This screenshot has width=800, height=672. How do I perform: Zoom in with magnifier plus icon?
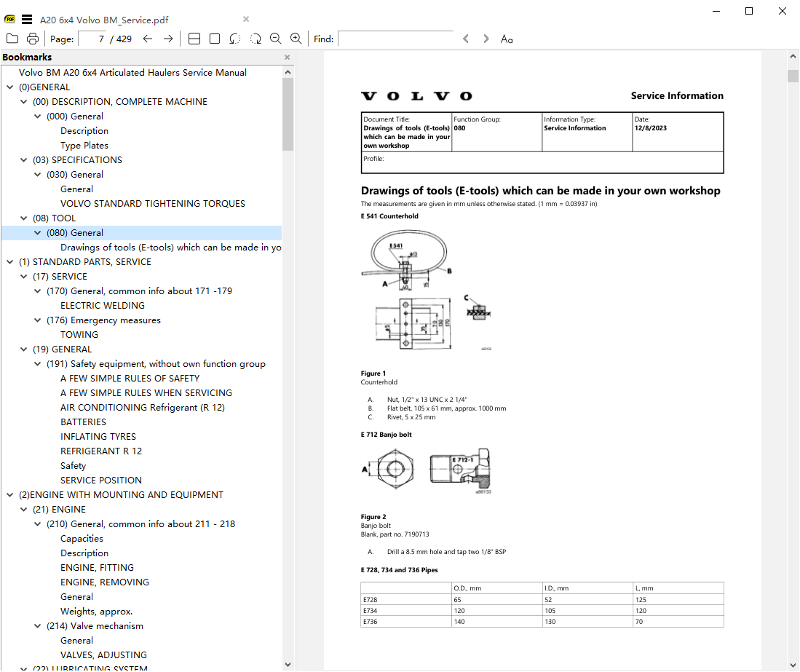(296, 39)
